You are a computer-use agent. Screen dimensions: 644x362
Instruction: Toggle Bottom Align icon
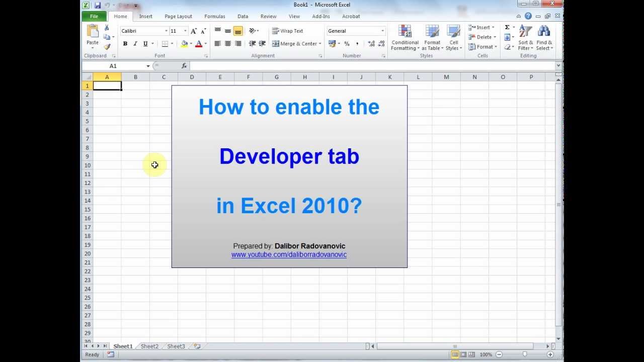pyautogui.click(x=238, y=31)
